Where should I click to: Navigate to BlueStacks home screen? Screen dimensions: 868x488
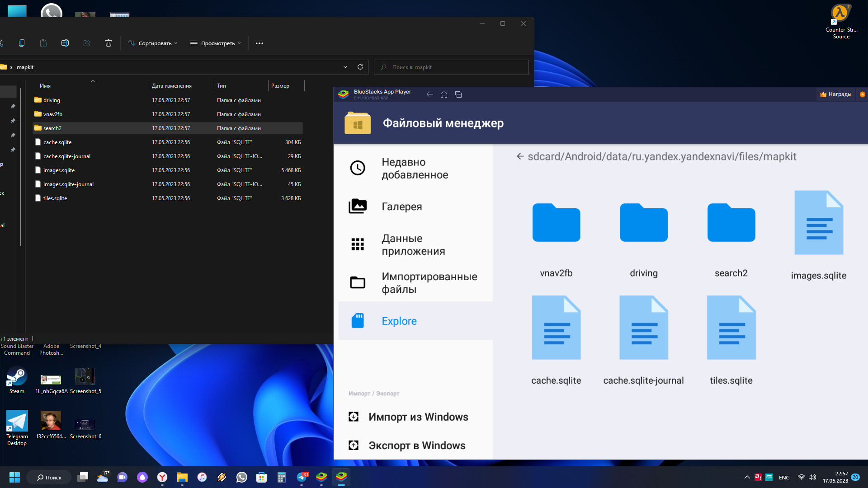click(x=443, y=94)
